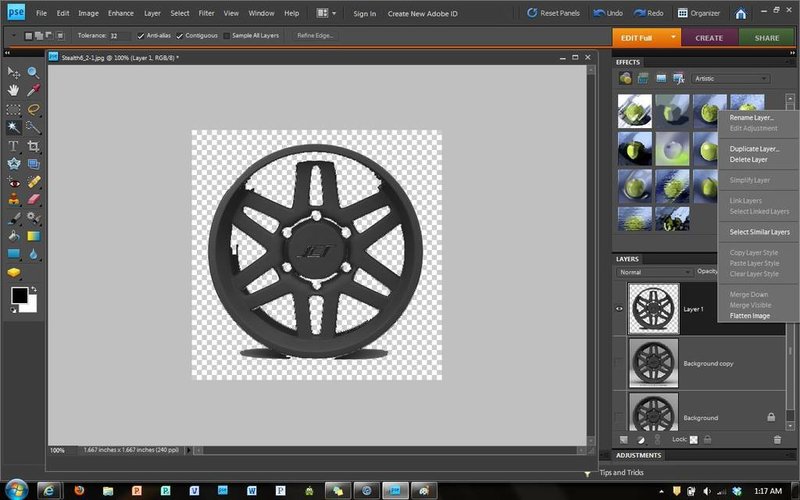Select the Cookie Cutter star tool
Image resolution: width=800 pixels, height=500 pixels.
[14, 164]
